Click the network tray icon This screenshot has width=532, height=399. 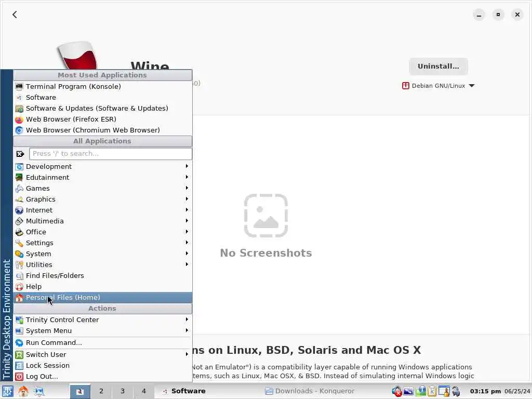point(456,392)
